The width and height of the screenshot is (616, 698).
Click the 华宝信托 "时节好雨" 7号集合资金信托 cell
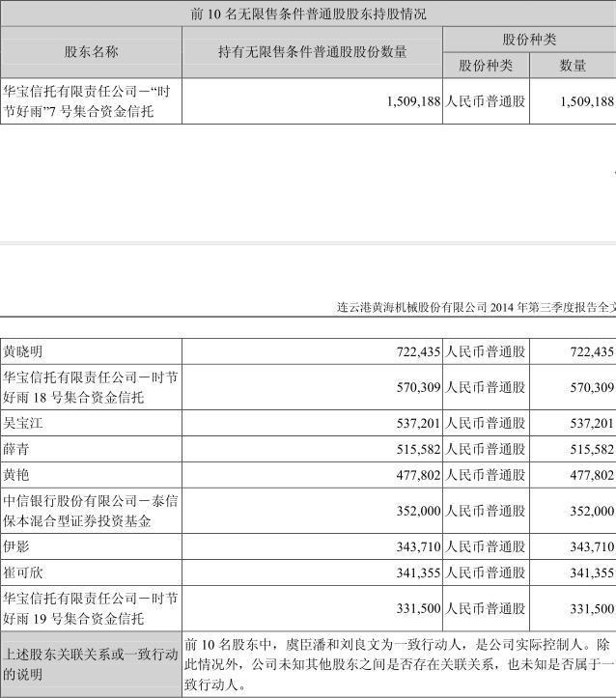[x=91, y=100]
